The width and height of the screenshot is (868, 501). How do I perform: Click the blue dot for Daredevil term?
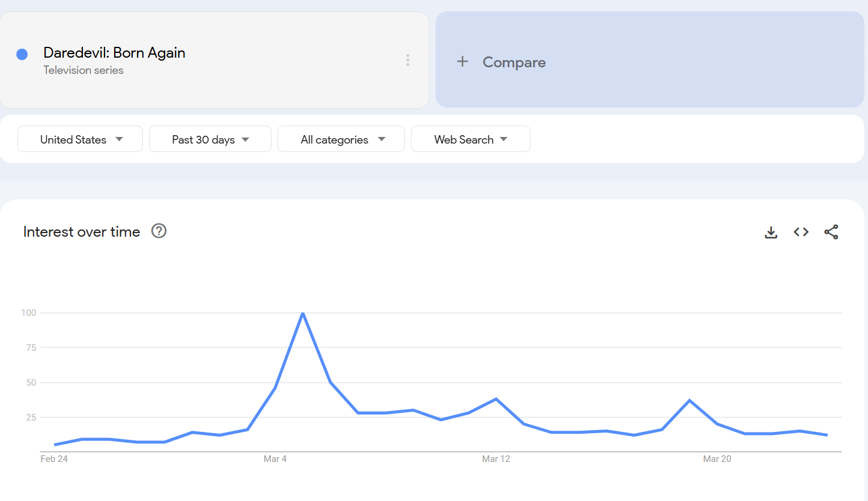(x=22, y=55)
